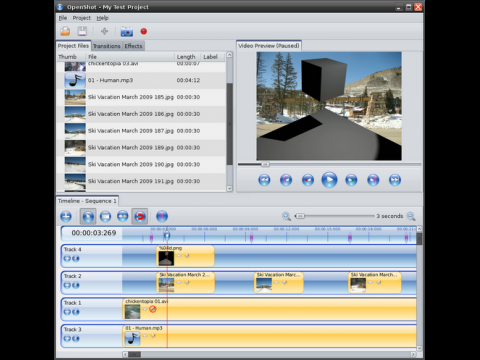Select the resize tool in timeline toolbar
The image size is (480, 360).
click(123, 216)
